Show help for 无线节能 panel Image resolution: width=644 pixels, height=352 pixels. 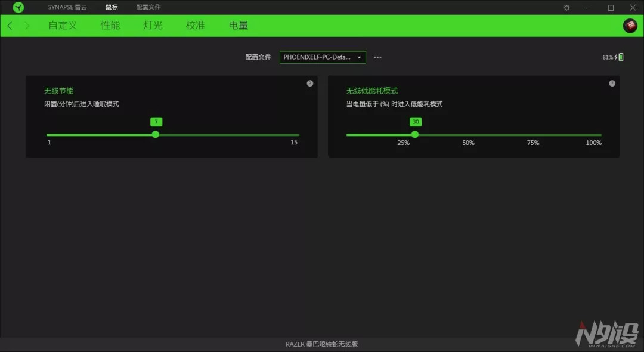click(x=310, y=84)
